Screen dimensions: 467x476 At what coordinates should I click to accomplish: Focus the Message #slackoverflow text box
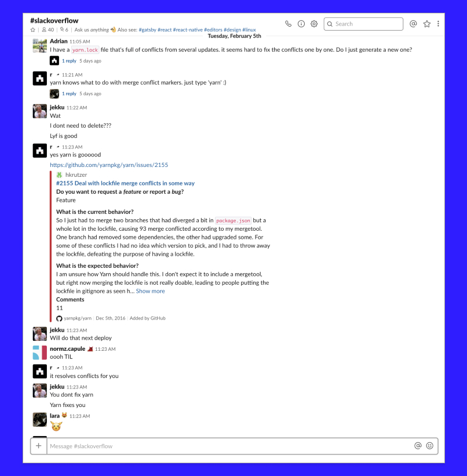[x=231, y=446]
